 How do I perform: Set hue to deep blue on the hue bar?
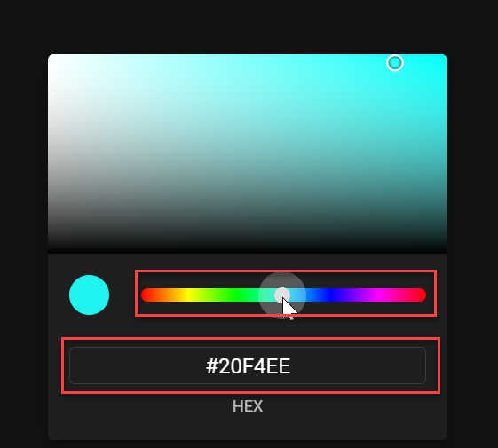pos(331,295)
